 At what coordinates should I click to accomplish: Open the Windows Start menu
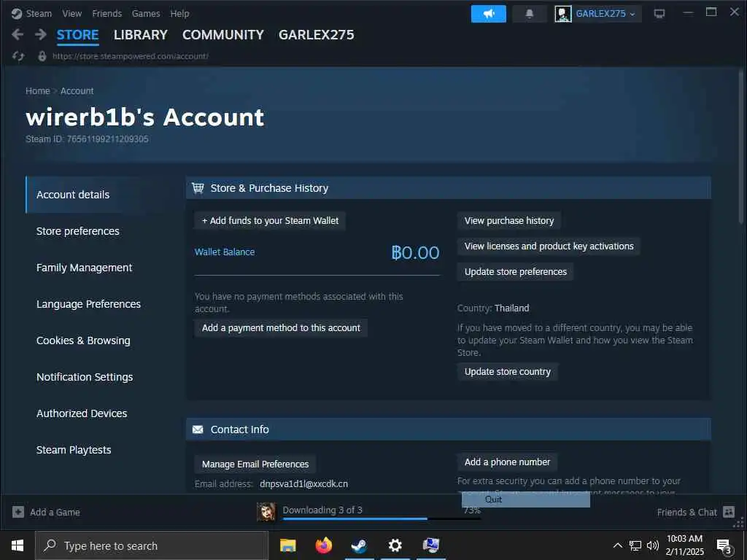pos(18,545)
